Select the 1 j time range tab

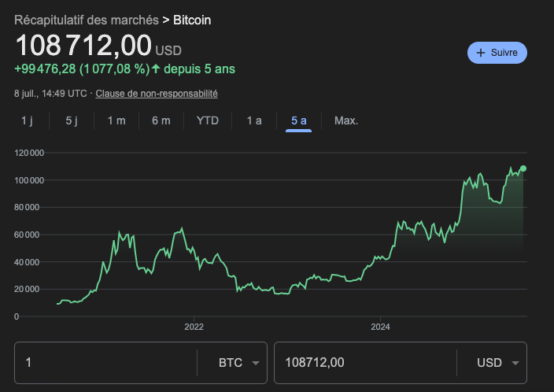coord(27,120)
